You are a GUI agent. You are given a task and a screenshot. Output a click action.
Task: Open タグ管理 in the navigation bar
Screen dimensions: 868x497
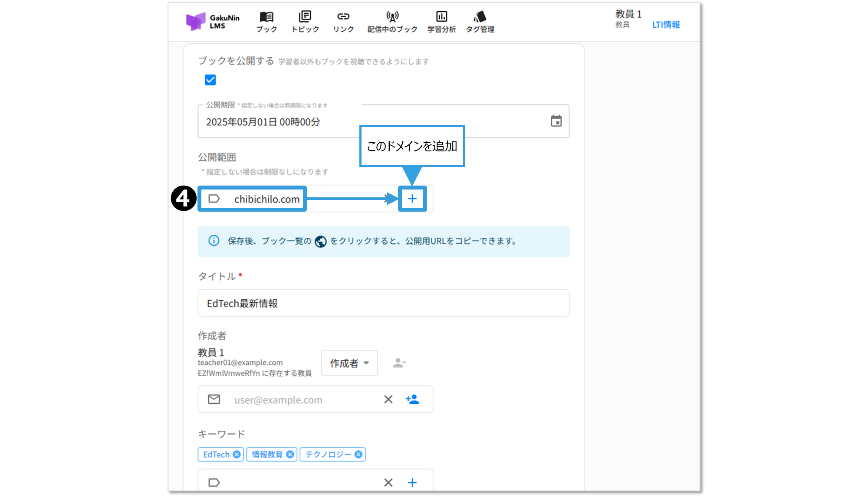click(x=480, y=22)
